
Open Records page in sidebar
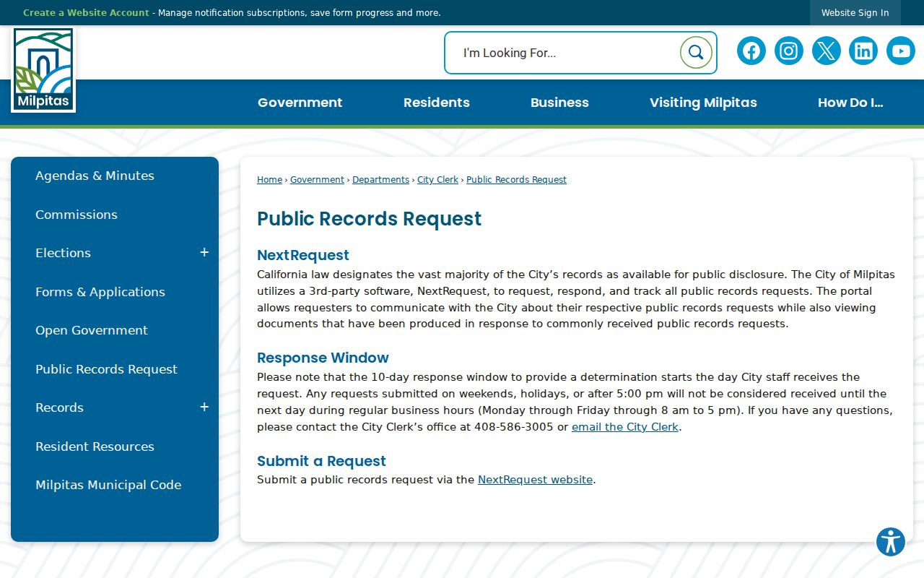tap(59, 407)
